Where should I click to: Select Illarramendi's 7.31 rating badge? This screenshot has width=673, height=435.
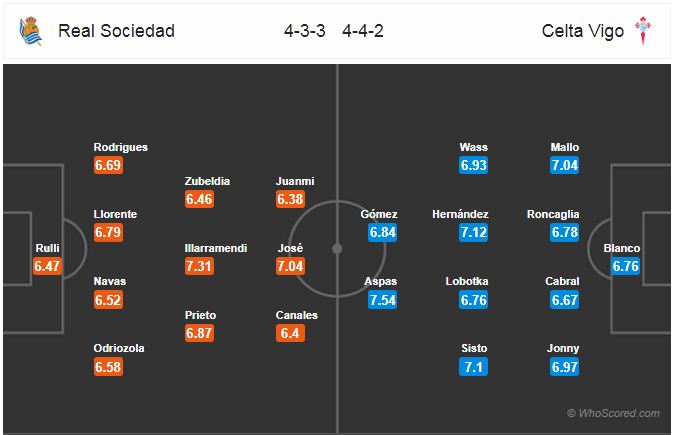[199, 266]
